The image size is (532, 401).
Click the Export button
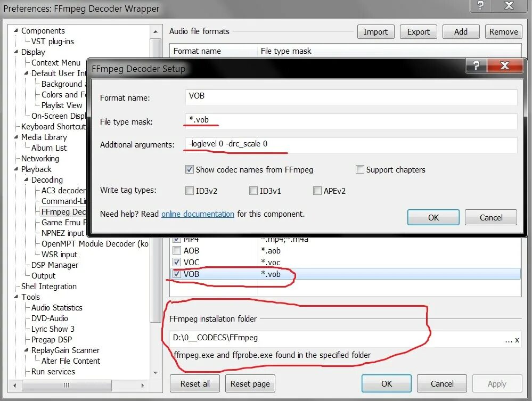(x=419, y=32)
